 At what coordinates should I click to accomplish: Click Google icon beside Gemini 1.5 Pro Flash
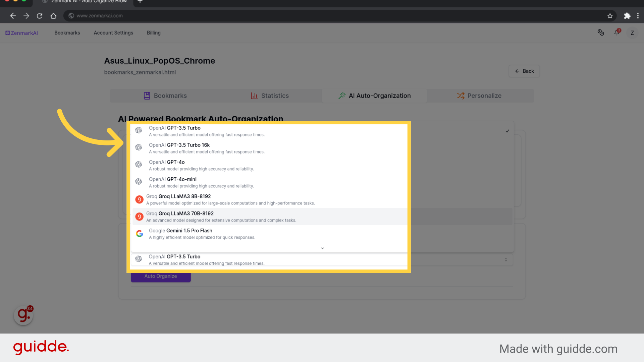(x=140, y=234)
